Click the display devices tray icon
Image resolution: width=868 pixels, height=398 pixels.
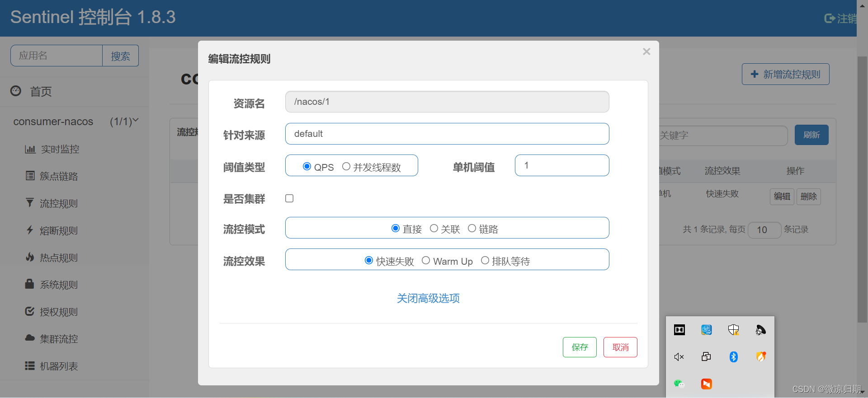(706, 357)
